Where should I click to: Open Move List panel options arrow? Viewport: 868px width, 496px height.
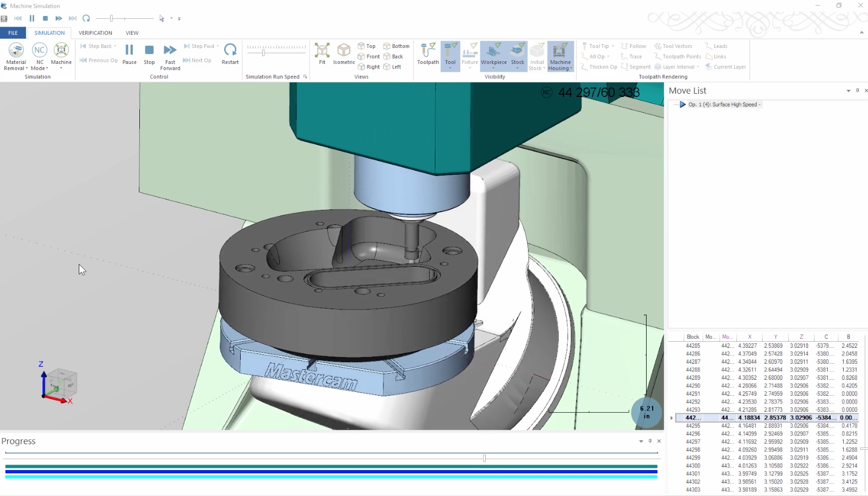[848, 91]
